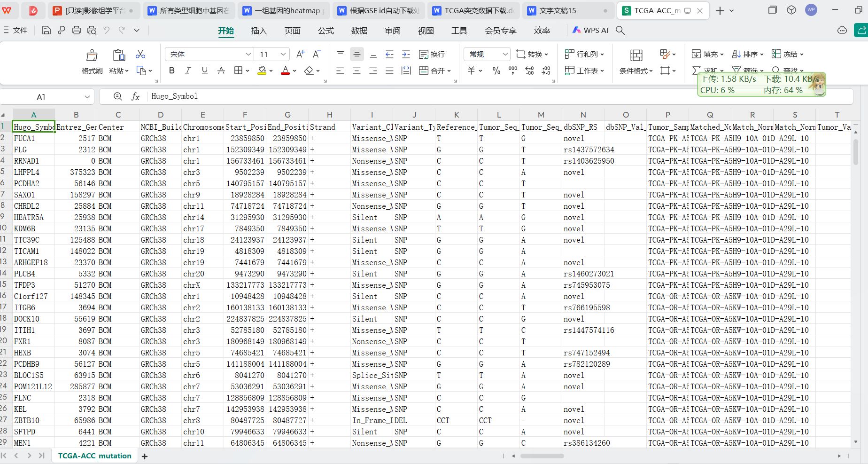Viewport: 868px width, 464px height.
Task: Click the thousands separator icon
Action: point(513,71)
